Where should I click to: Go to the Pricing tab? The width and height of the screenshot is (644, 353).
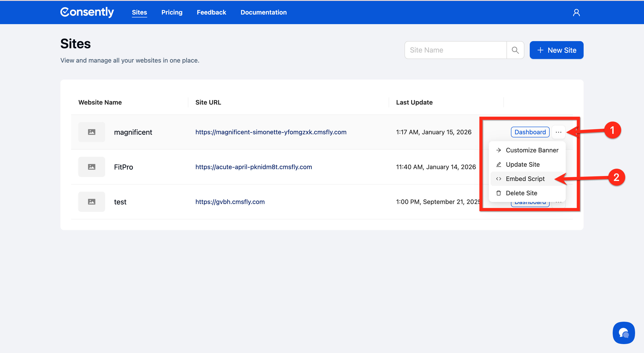[x=172, y=12]
